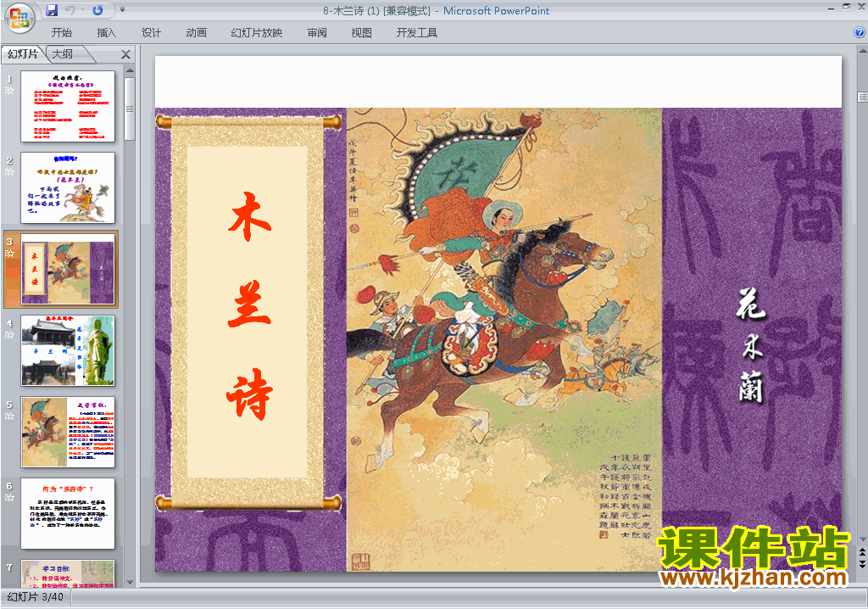Screen dimensions: 868x609
Task: Click the thumbnail pane scrollbar thumb
Action: point(130,109)
